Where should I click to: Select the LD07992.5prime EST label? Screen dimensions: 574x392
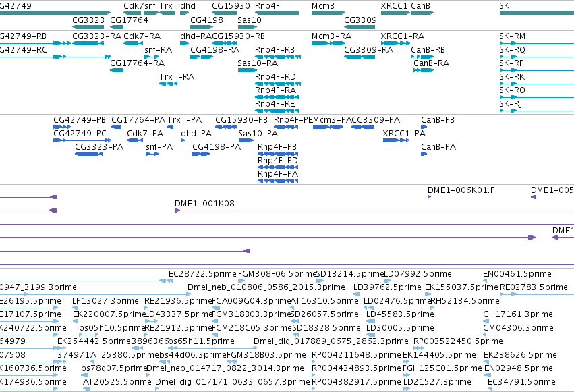[418, 274]
